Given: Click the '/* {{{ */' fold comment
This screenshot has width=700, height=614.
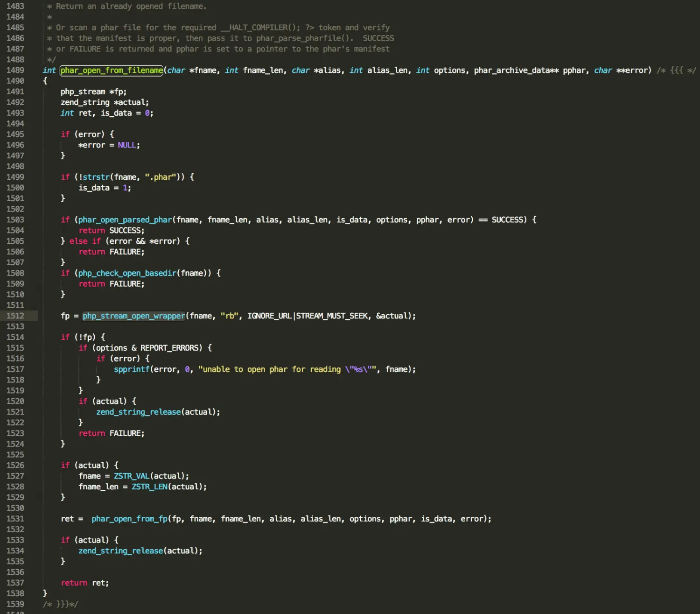Looking at the screenshot, I should click(x=676, y=71).
